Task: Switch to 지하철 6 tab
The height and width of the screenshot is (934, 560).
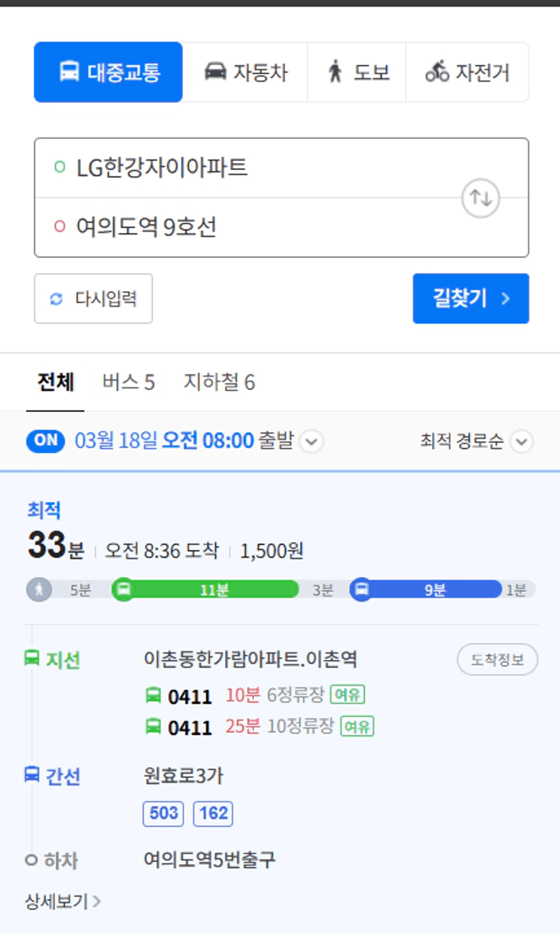Action: pos(219,383)
